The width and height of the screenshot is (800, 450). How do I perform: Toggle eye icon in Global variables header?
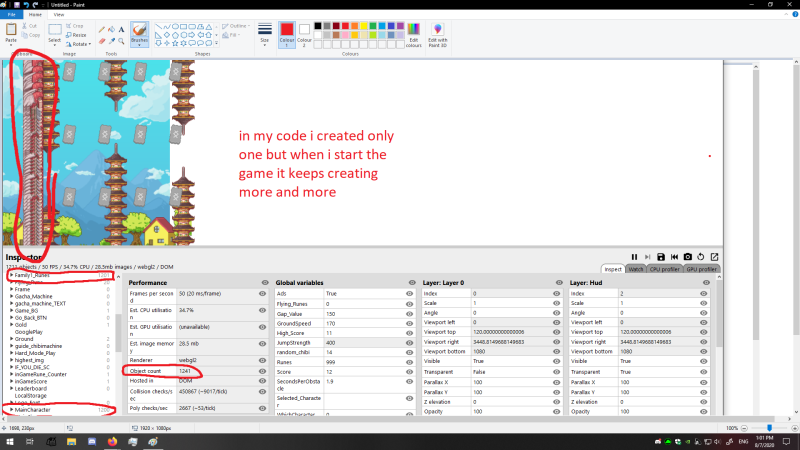(412, 283)
